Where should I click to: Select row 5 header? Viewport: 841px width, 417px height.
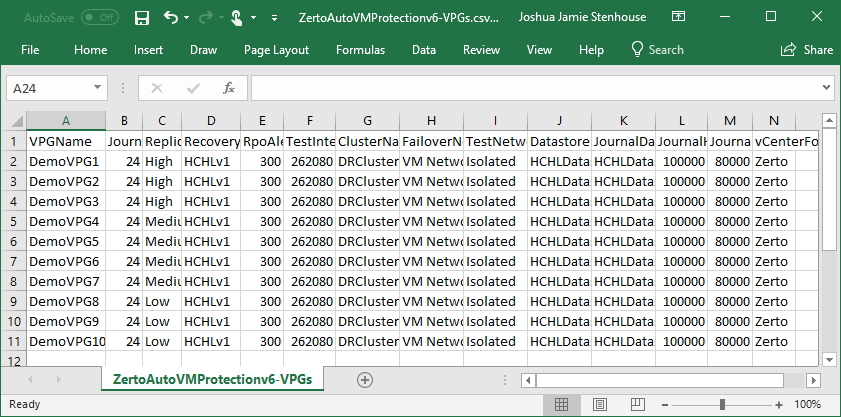pyautogui.click(x=14, y=222)
